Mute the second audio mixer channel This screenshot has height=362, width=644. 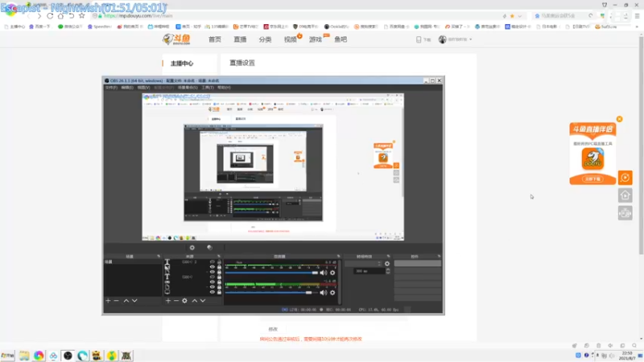pos(324,293)
